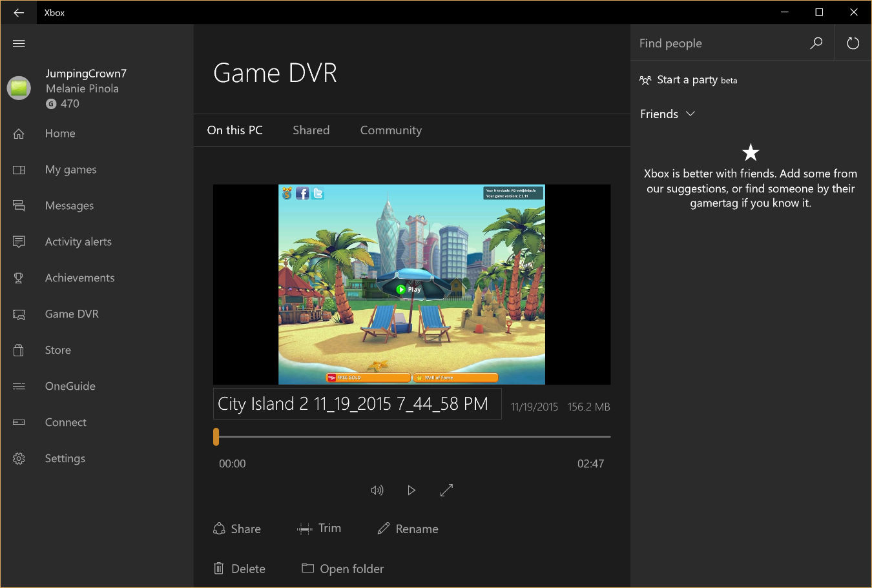Click the Achievements trophy icon

point(19,278)
